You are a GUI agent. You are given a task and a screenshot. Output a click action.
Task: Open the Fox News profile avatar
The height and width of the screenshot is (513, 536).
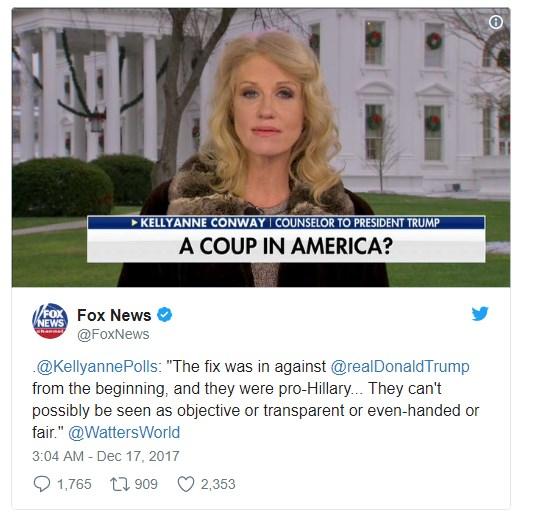50,321
